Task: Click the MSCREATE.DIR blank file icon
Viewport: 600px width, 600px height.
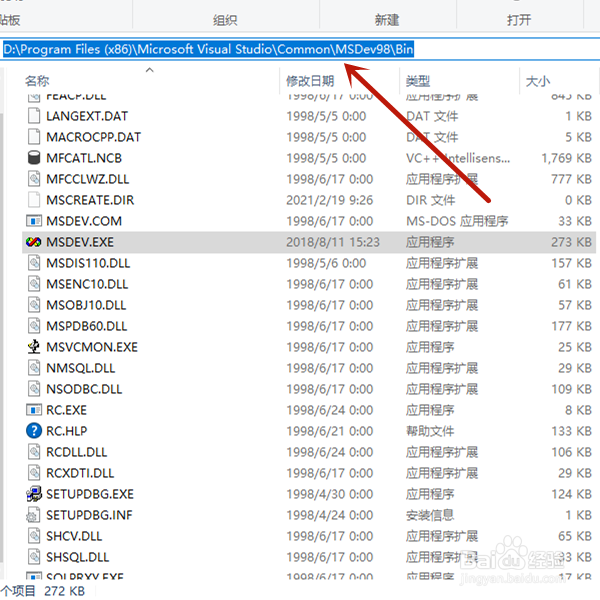Action: (x=34, y=200)
